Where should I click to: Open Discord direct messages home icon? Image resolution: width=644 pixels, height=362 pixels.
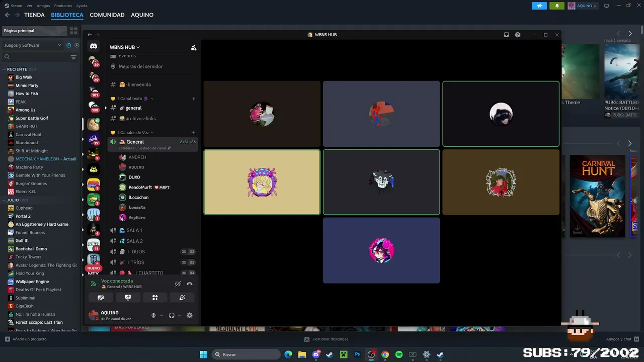pyautogui.click(x=94, y=46)
